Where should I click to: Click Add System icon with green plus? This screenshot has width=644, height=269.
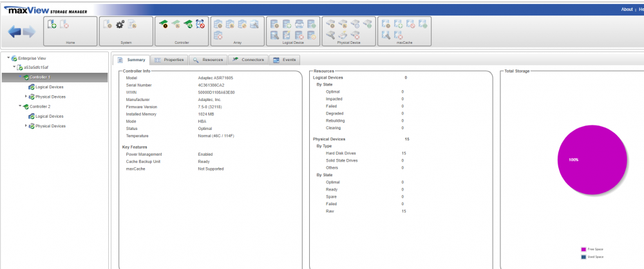click(x=52, y=24)
